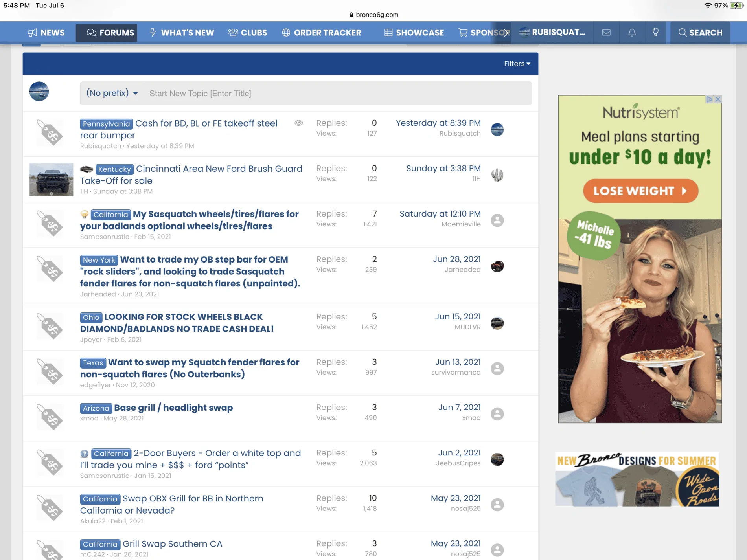Open 2-Door Buyers white top thread
This screenshot has height=560, width=747.
pyautogui.click(x=191, y=459)
